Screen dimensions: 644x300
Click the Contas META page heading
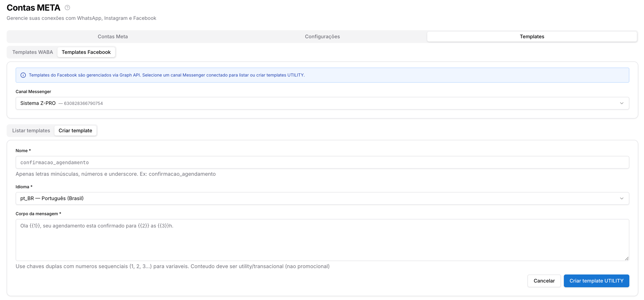pos(34,8)
